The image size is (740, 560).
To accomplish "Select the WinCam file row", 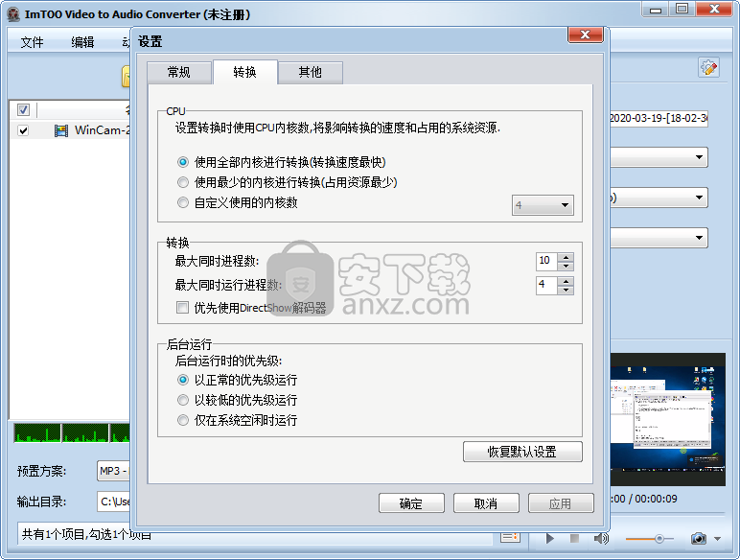I will [70, 130].
